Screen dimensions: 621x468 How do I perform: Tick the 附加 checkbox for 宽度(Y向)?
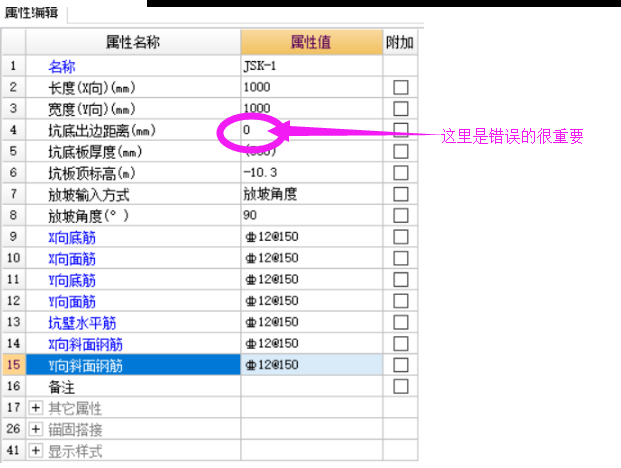click(x=401, y=109)
